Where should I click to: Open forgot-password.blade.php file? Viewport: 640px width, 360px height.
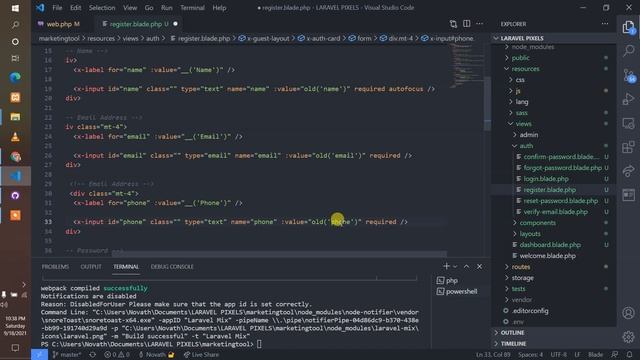click(x=562, y=168)
